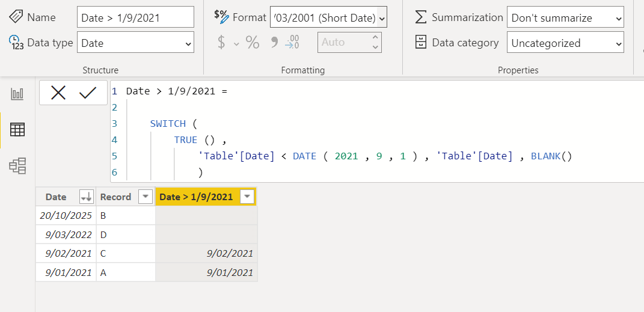This screenshot has height=312, width=644.
Task: Click the Date column cell 9/01/2021
Action: [66, 272]
